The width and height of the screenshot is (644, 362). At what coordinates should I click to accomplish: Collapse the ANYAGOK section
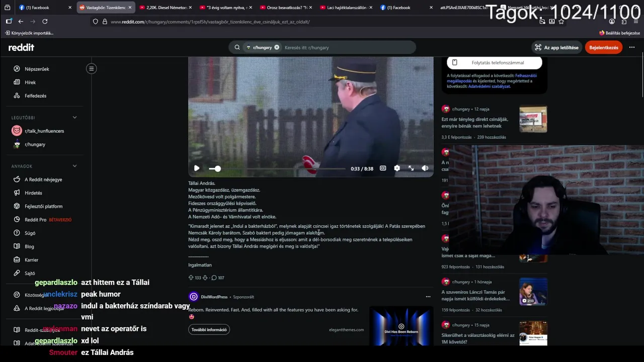click(74, 166)
